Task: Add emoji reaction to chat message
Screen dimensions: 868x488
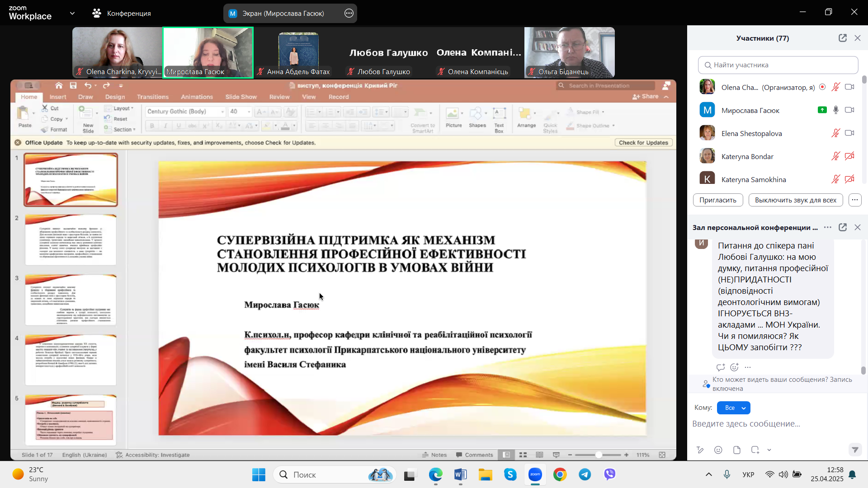Action: 734,367
